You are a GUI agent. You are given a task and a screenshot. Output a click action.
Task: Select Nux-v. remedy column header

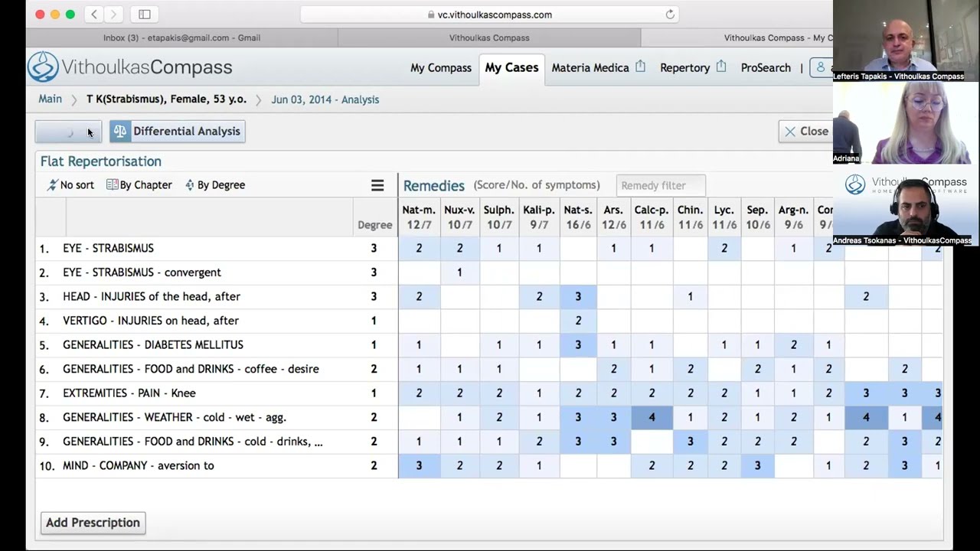[459, 217]
